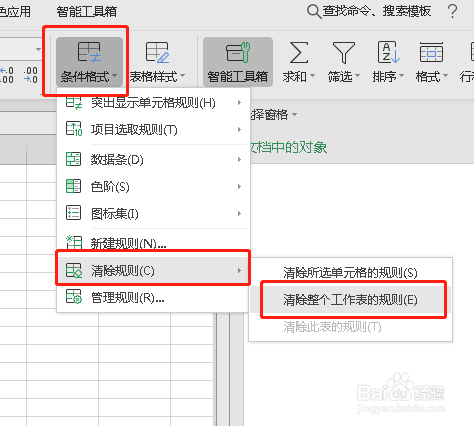Choose 新建规则(N)... menu item
The width and height of the screenshot is (474, 426).
point(153,243)
